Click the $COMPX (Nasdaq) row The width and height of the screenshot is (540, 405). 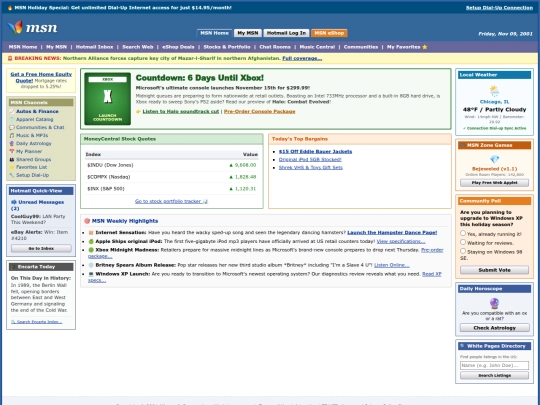pos(172,177)
